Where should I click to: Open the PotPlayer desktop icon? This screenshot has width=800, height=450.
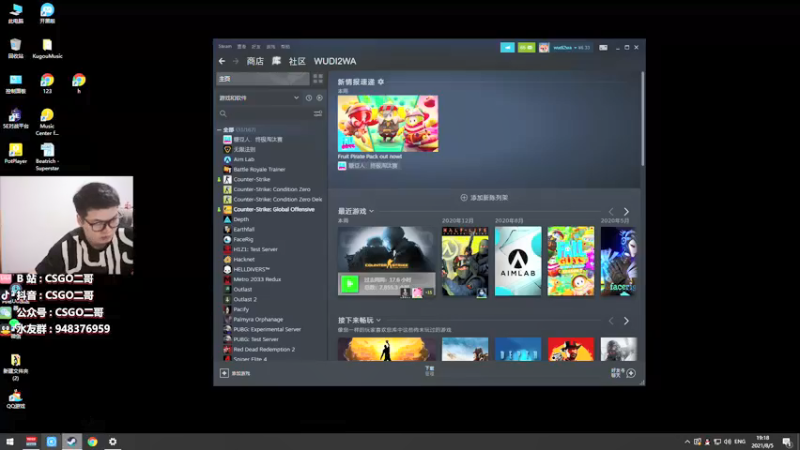tap(16, 154)
